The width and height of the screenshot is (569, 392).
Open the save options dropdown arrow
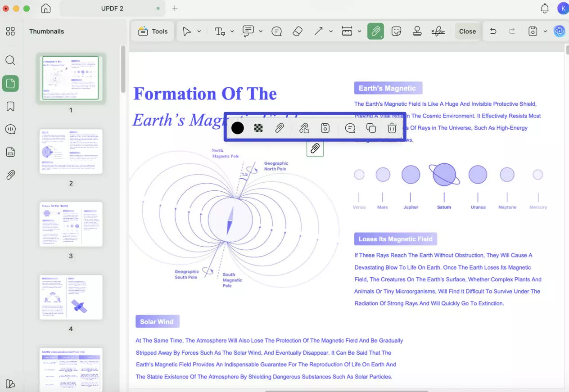pos(545,32)
